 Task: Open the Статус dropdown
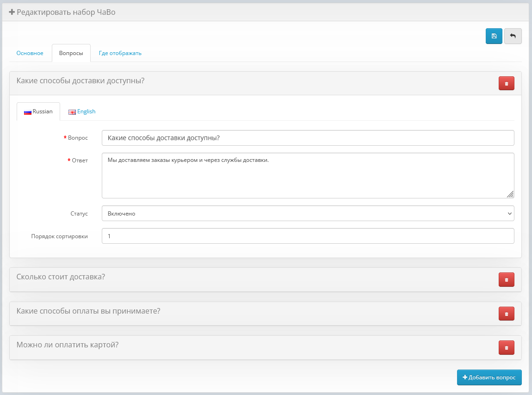[x=308, y=213]
